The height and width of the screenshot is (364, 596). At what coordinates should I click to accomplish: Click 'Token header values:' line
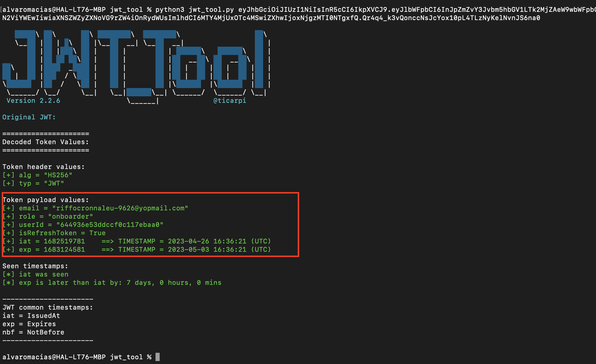(x=43, y=167)
